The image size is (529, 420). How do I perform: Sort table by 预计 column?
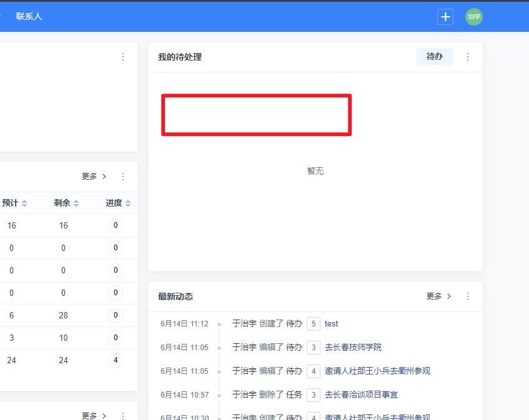click(14, 203)
